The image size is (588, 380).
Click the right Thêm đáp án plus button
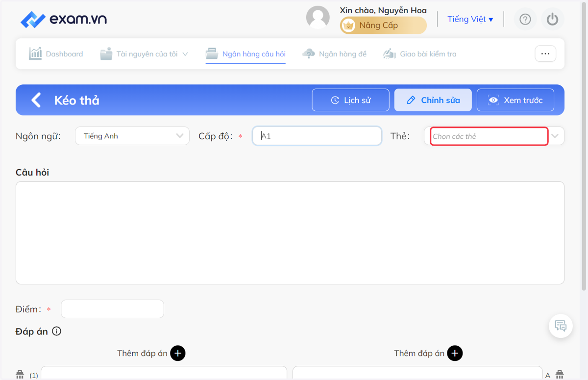pos(455,353)
